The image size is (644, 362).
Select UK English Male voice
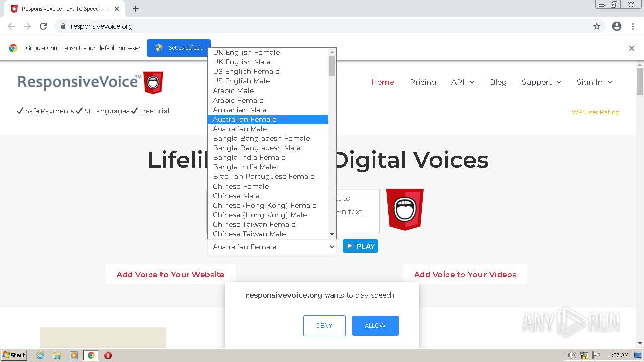tap(268, 62)
